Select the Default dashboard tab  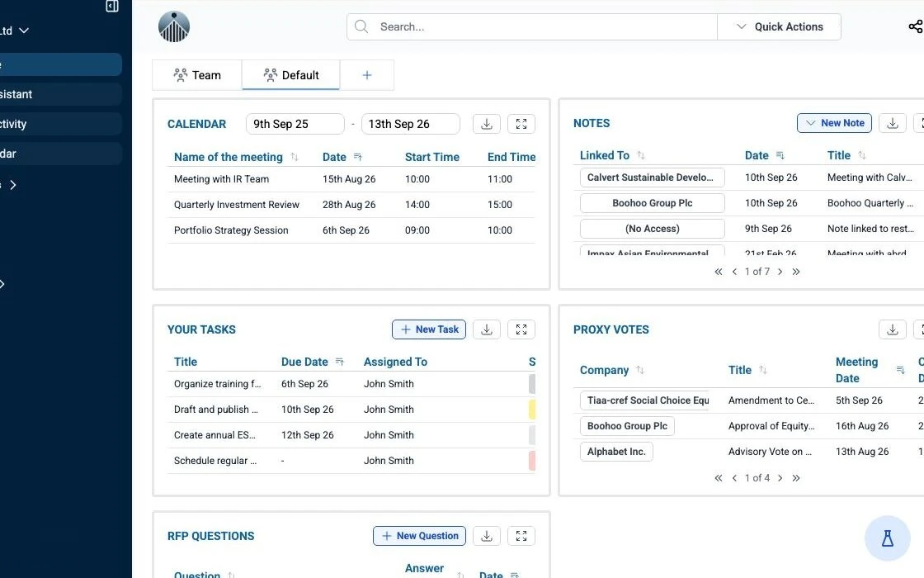pyautogui.click(x=291, y=75)
